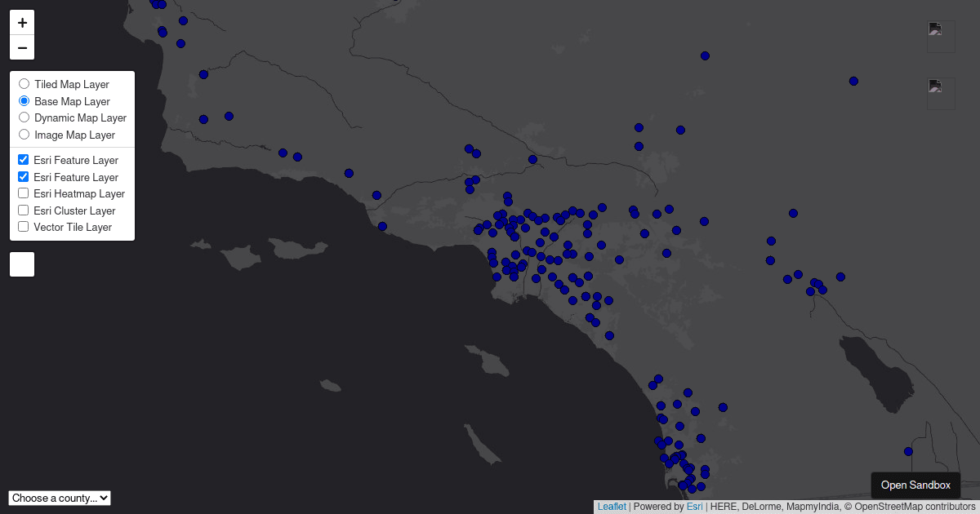This screenshot has height=514, width=980.
Task: Uncheck the first Esri Feature Layer
Action: pyautogui.click(x=23, y=159)
